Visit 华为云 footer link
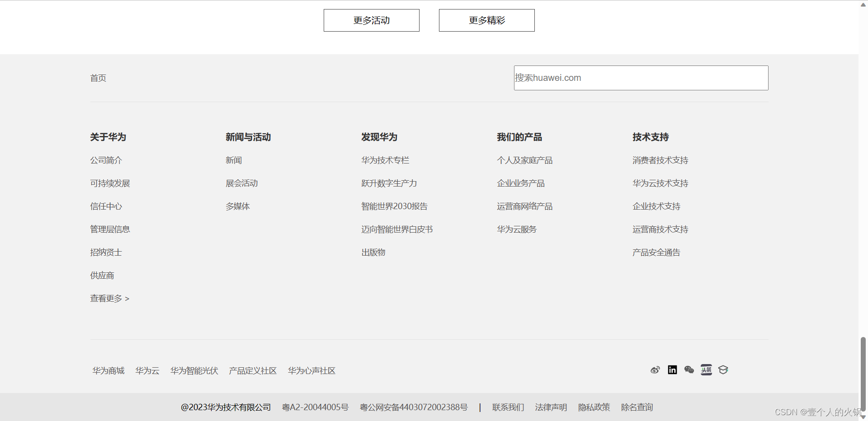Screen dimensions: 868x421 (147, 371)
